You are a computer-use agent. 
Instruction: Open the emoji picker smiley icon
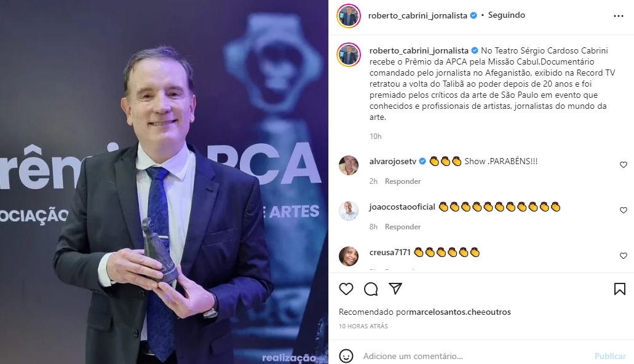click(x=346, y=356)
